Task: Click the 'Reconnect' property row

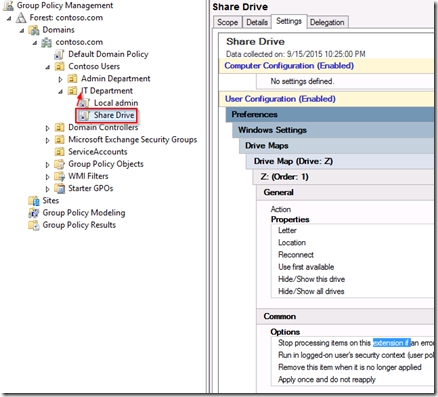Action: (296, 255)
